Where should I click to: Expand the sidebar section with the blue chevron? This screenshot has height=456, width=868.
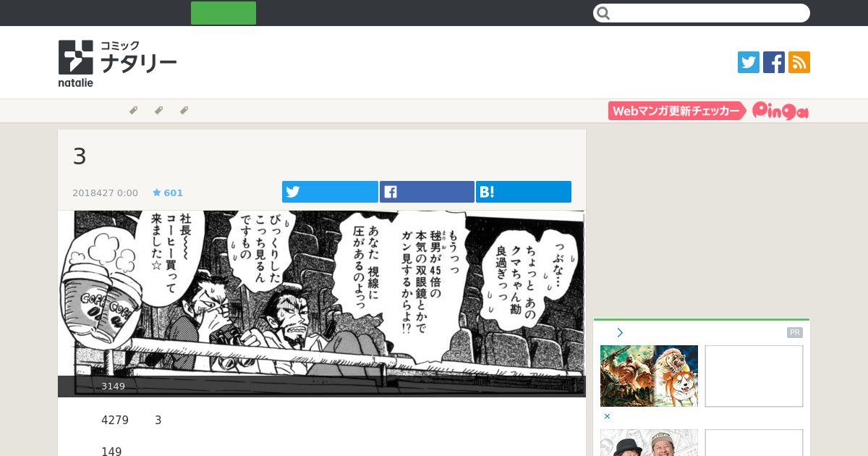[x=620, y=333]
